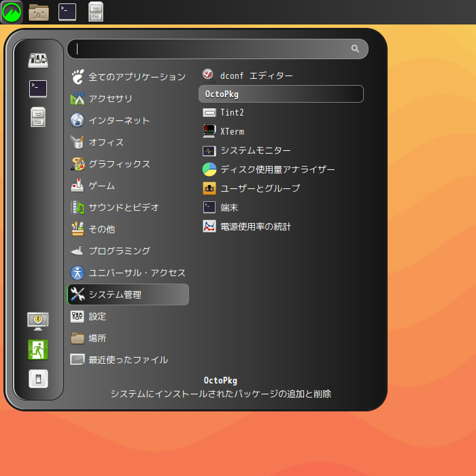476x476 pixels.
Task: Open システムモニター
Action: point(281,150)
